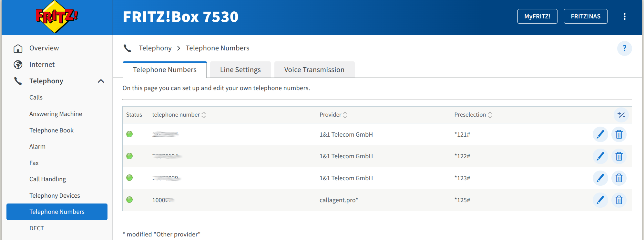Go to Calls in sidebar

pyautogui.click(x=36, y=98)
